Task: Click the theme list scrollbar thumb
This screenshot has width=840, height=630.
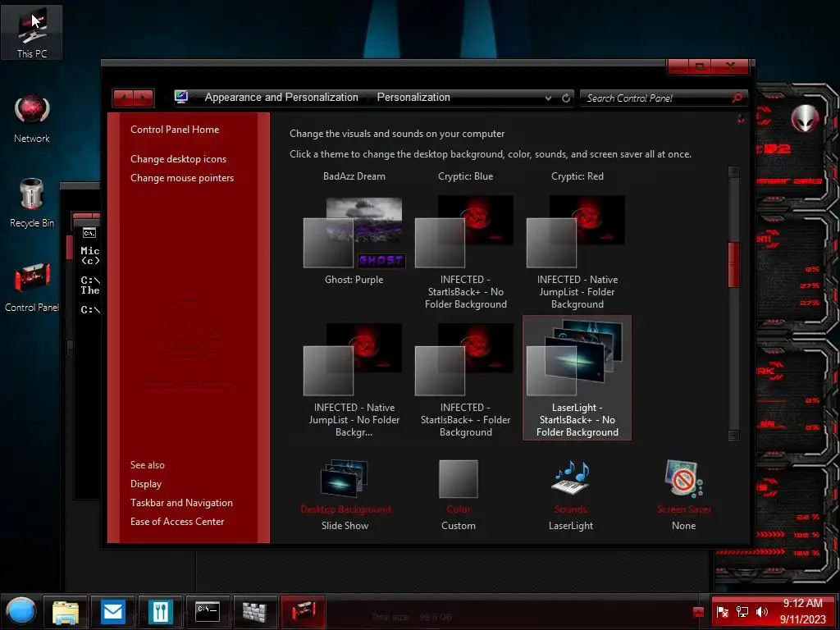Action: click(x=734, y=265)
